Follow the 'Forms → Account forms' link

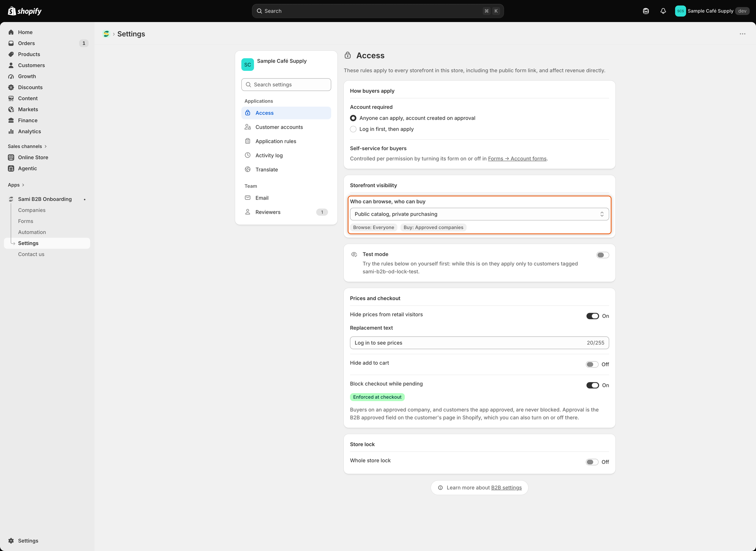click(x=517, y=158)
